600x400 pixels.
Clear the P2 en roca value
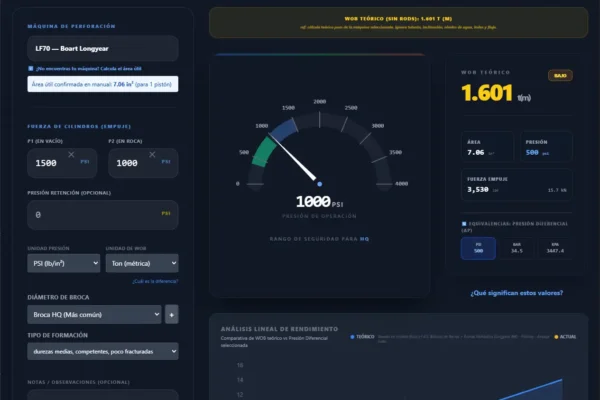(152, 155)
